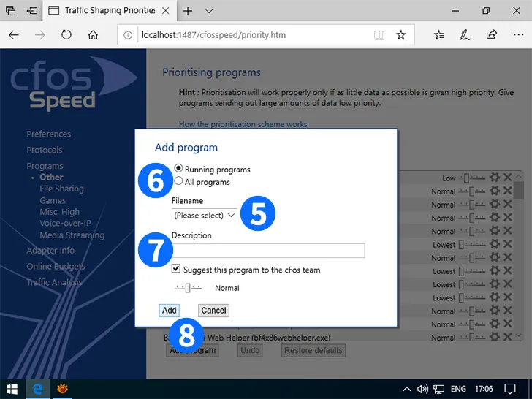Click the cFos Speed logo

coord(73,83)
